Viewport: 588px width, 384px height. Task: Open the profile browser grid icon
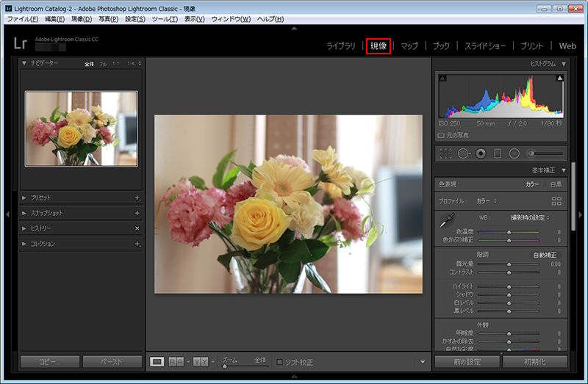point(556,201)
